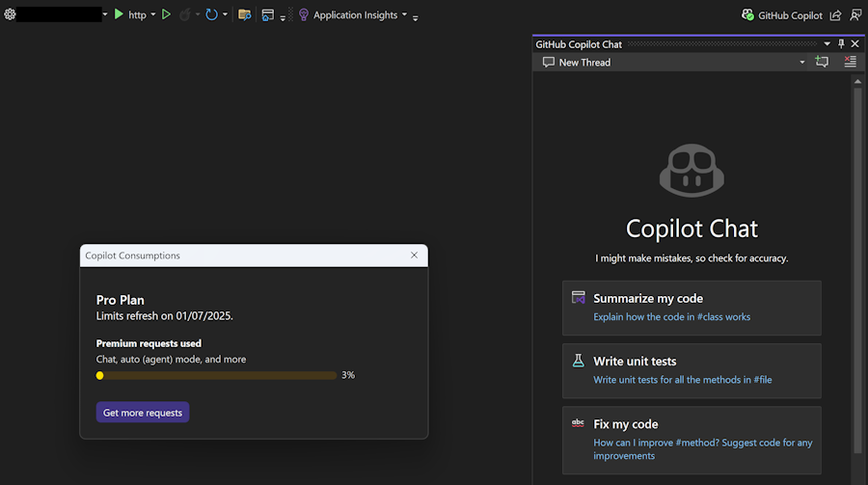The image size is (868, 485).
Task: Click the Hot Reload flame icon
Action: (x=185, y=14)
